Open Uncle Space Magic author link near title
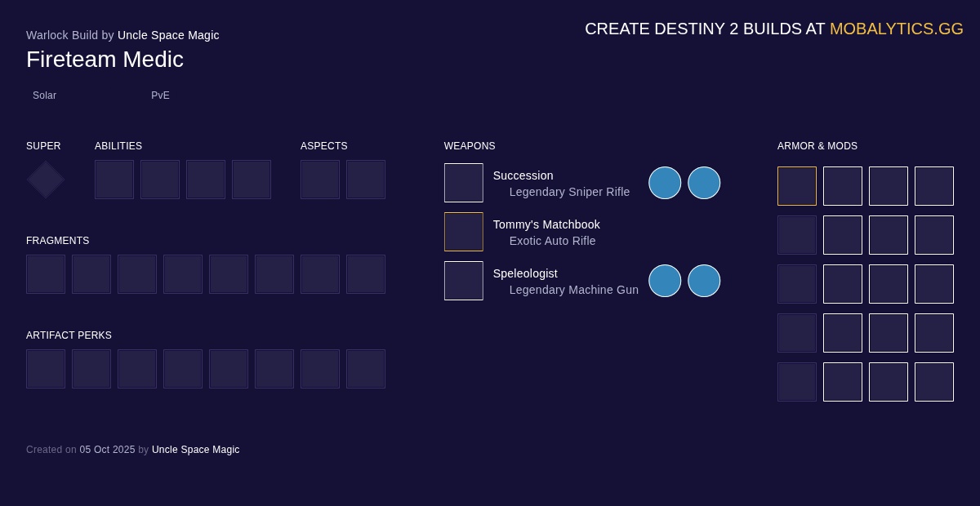This screenshot has width=980, height=506. (168, 35)
